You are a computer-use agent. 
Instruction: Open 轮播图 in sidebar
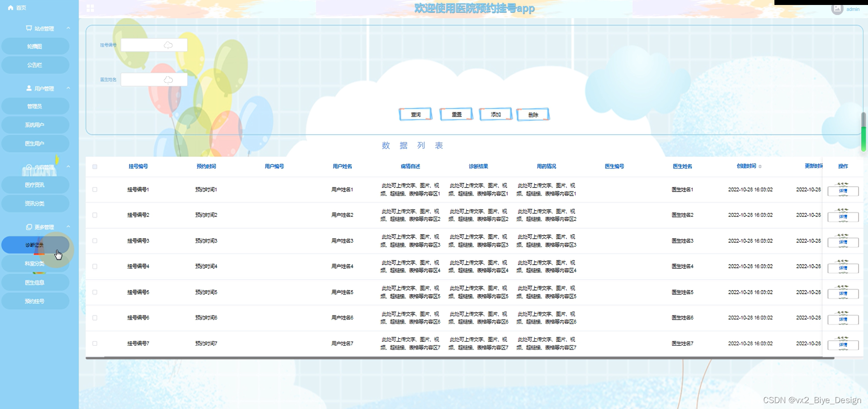[35, 46]
